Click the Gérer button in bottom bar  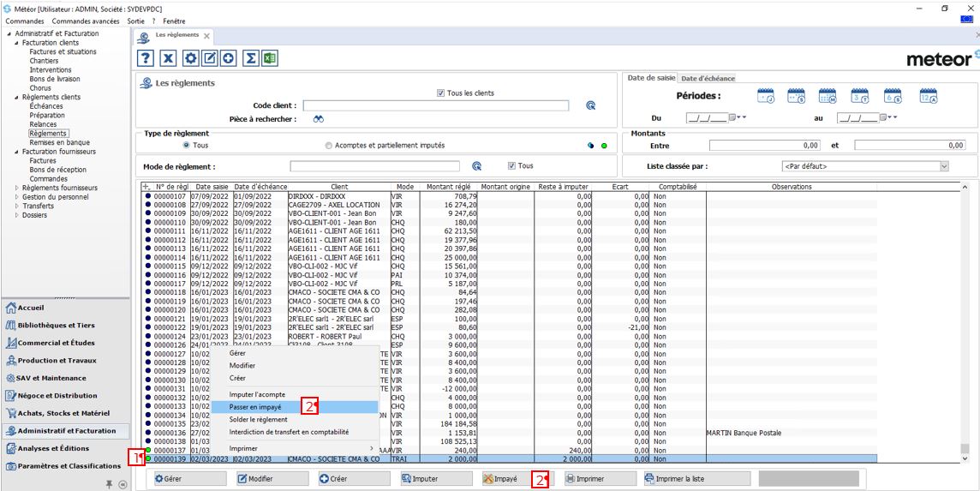[189, 478]
